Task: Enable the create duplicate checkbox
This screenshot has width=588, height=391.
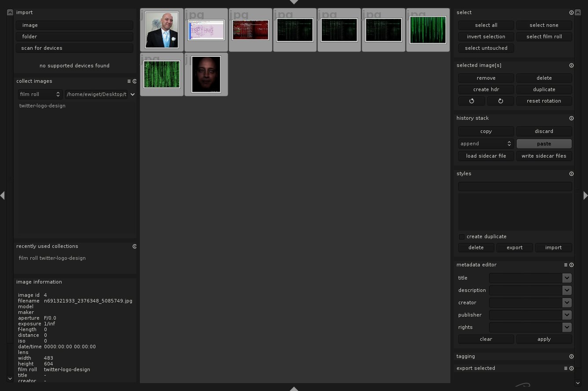Action: pos(462,237)
